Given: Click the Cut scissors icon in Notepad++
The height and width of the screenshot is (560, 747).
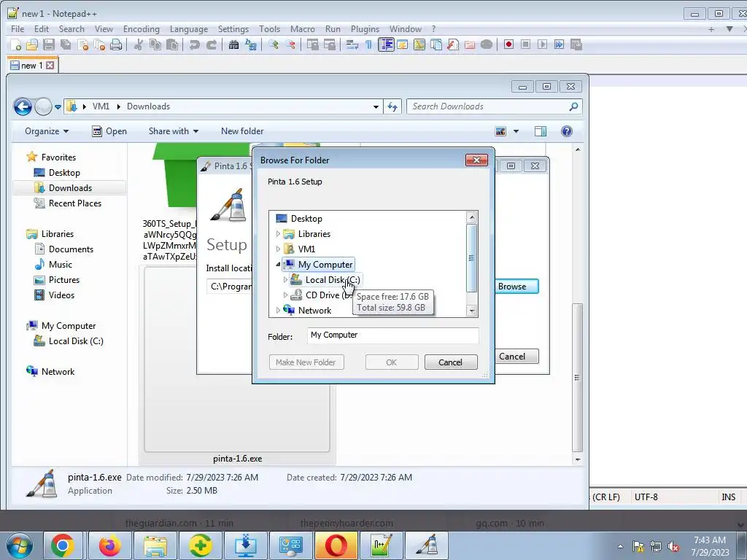Looking at the screenshot, I should tap(139, 44).
